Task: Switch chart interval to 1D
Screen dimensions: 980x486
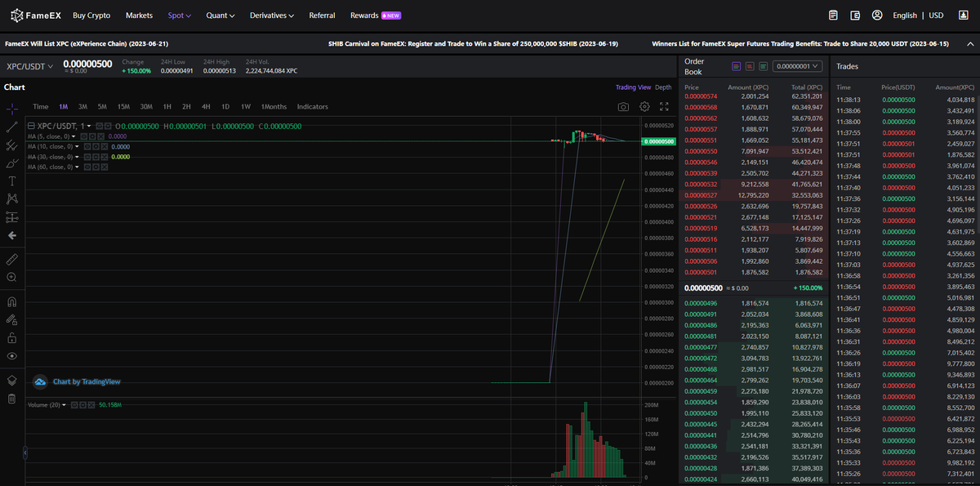Action: tap(225, 107)
